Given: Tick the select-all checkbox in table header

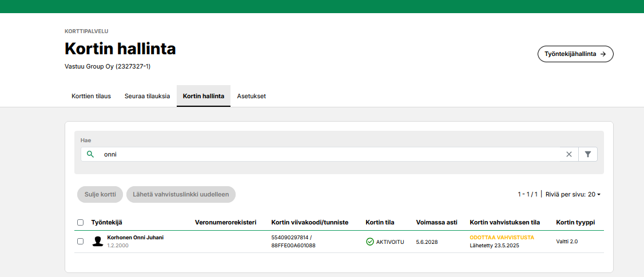Looking at the screenshot, I should (x=80, y=222).
